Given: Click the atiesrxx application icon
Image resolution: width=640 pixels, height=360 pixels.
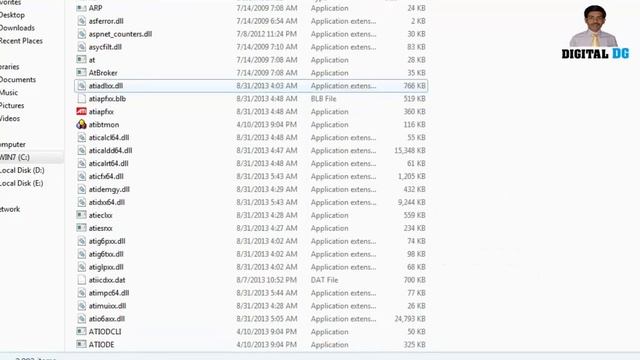Looking at the screenshot, I should click(x=81, y=228).
